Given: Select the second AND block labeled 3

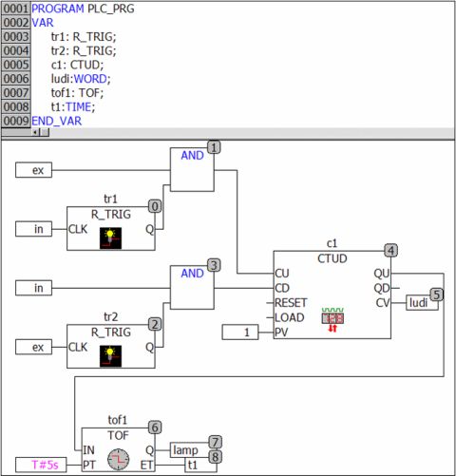Looking at the screenshot, I should tap(192, 287).
